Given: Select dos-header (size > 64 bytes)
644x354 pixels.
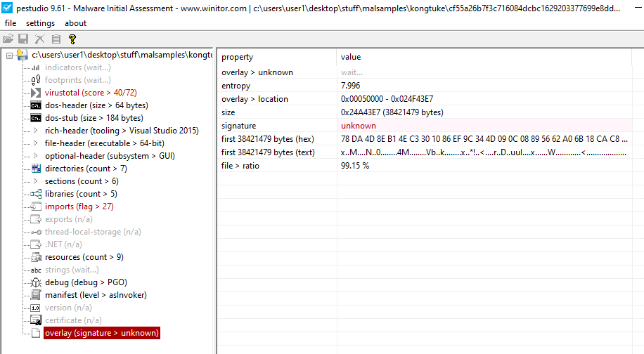Looking at the screenshot, I should 96,105.
